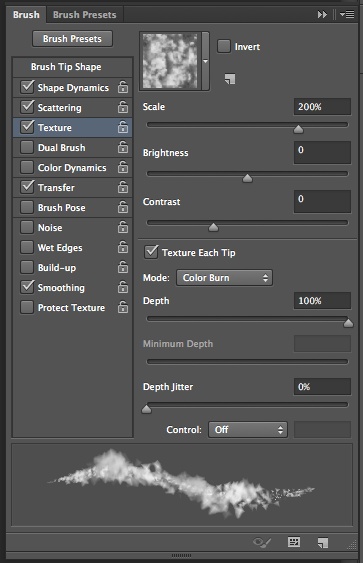Switch to the Brush Presets tab

tap(85, 15)
